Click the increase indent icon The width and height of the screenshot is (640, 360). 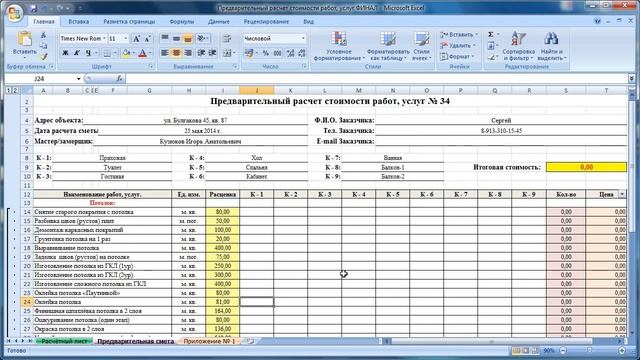(213, 53)
